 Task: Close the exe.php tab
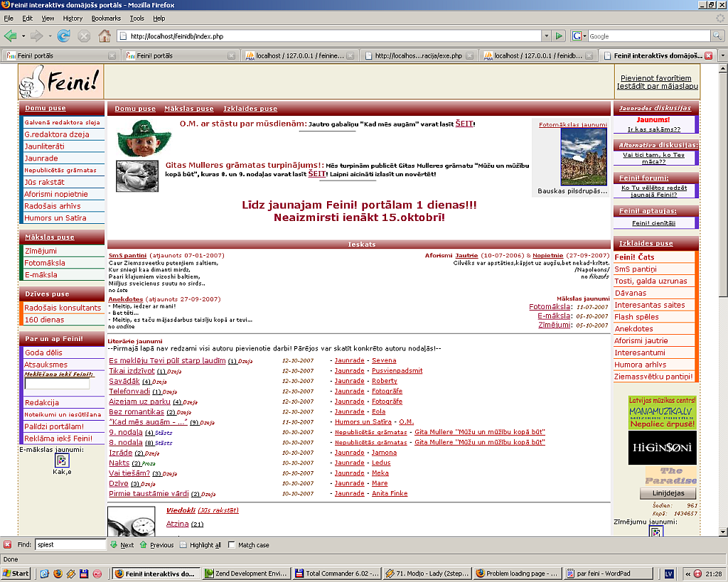469,55
